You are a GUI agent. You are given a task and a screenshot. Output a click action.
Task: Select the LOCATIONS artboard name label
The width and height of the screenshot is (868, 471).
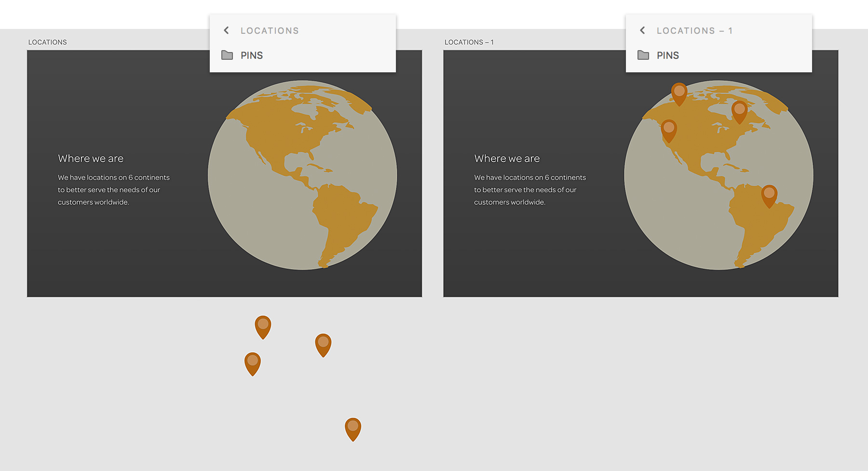point(48,42)
